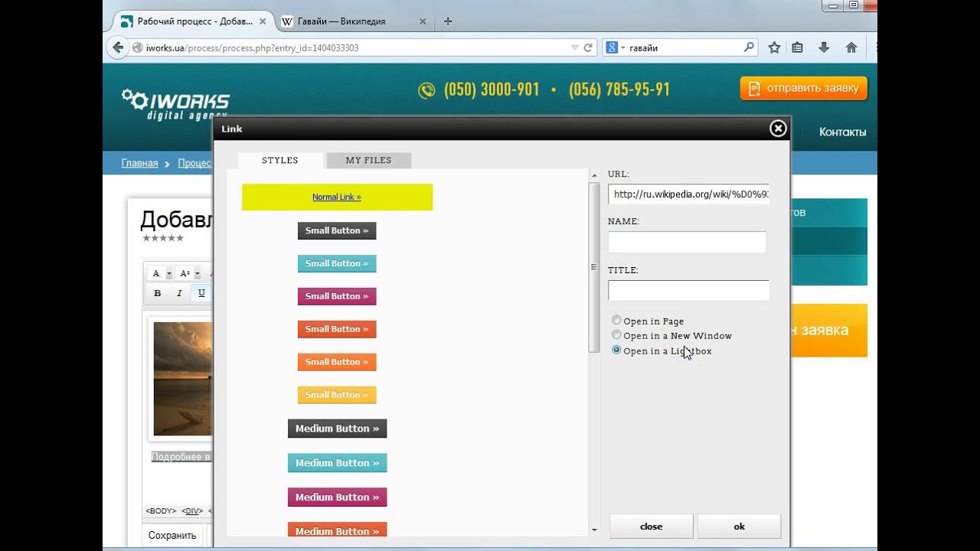Select the BODY tag in editor path

coord(161,510)
